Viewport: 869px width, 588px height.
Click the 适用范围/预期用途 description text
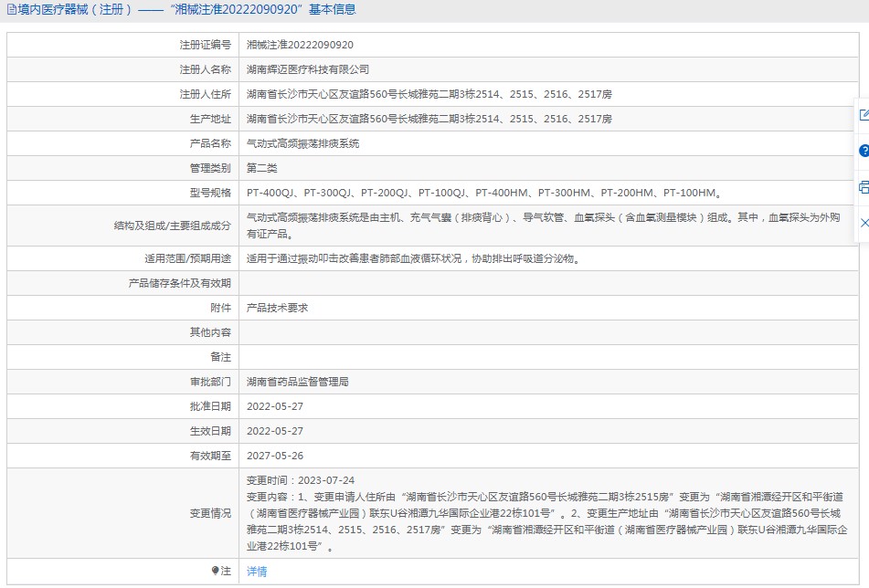[x=415, y=258]
